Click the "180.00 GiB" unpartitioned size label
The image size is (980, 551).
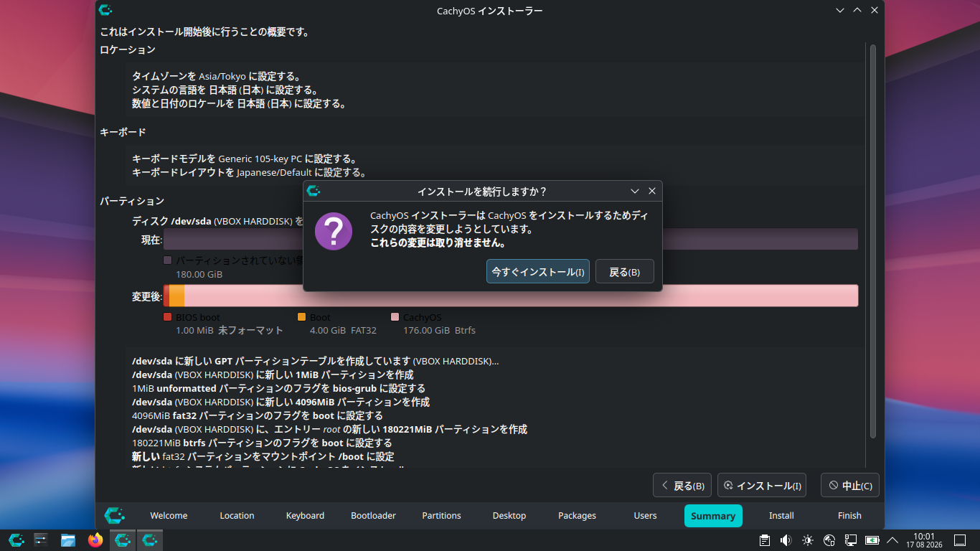[x=199, y=274]
